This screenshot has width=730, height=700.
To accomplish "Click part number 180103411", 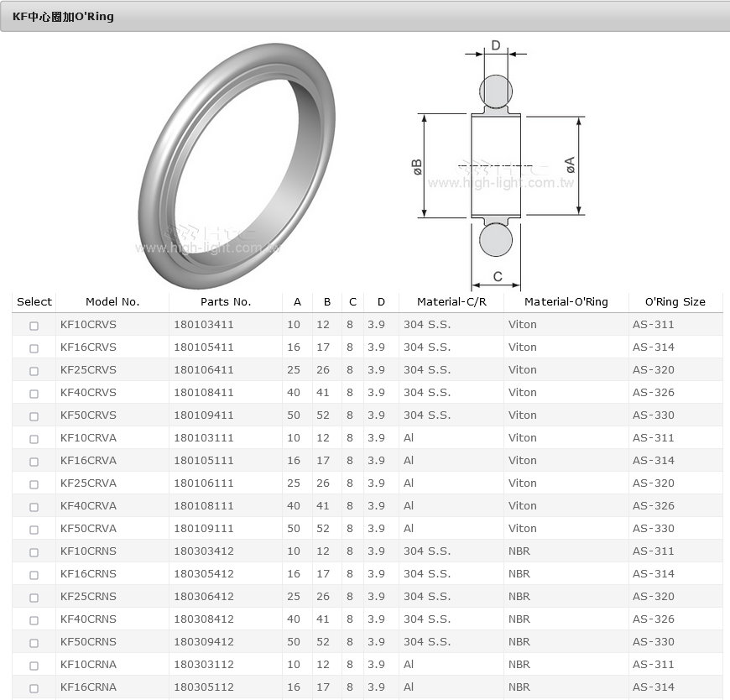I will (x=204, y=325).
